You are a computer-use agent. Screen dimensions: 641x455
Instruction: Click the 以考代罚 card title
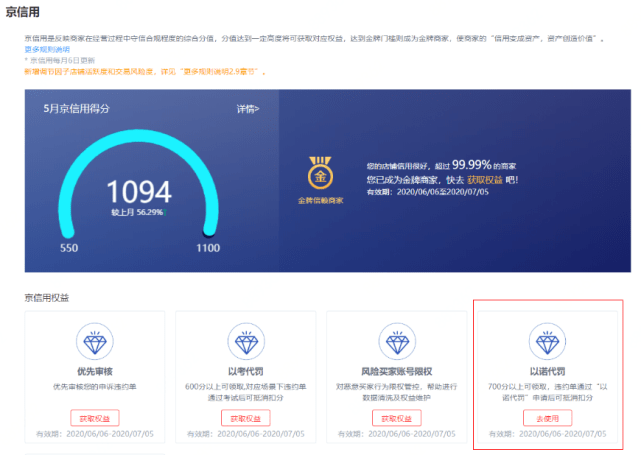246,371
